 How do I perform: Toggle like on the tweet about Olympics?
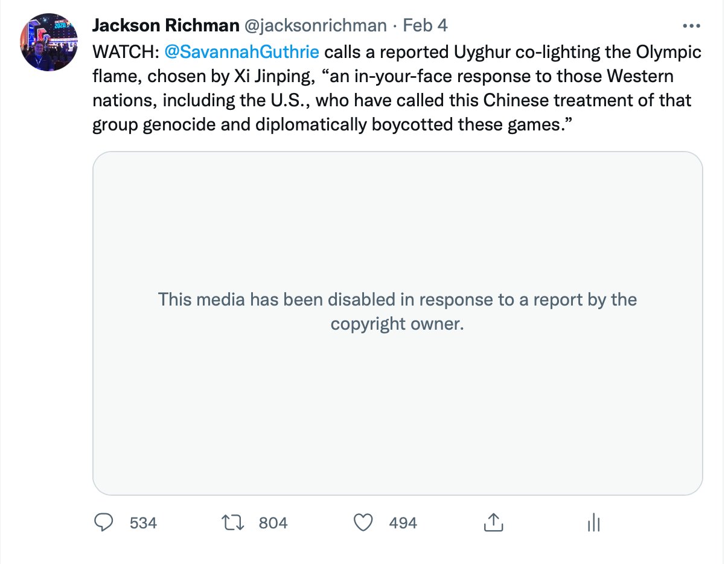[363, 523]
